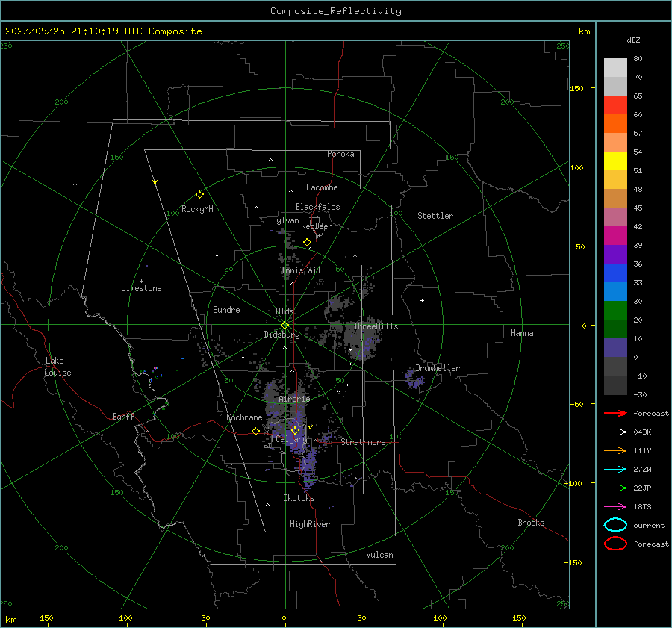
Task: Click the Cochrane city label
Action: (x=244, y=417)
